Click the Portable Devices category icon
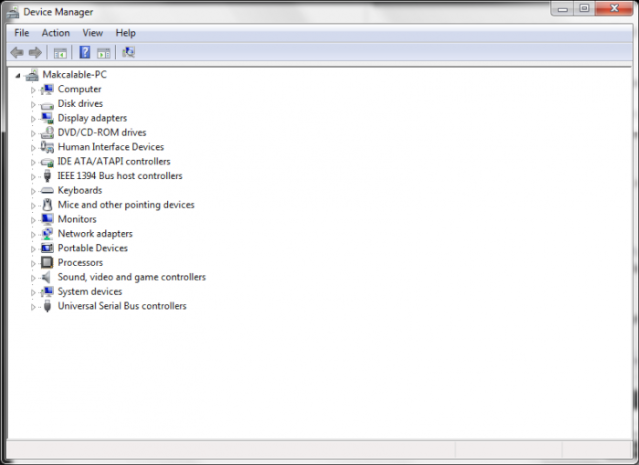Viewport: 639px width, 465px height. pos(47,248)
